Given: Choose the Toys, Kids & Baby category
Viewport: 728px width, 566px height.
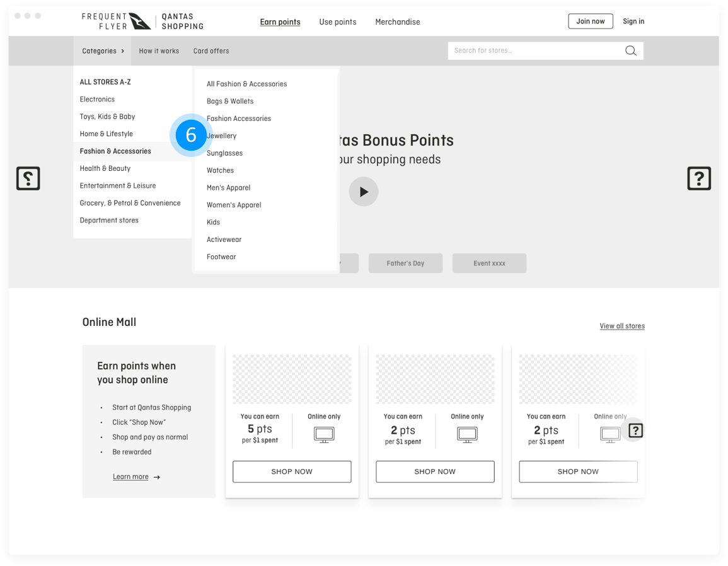Looking at the screenshot, I should pos(107,117).
